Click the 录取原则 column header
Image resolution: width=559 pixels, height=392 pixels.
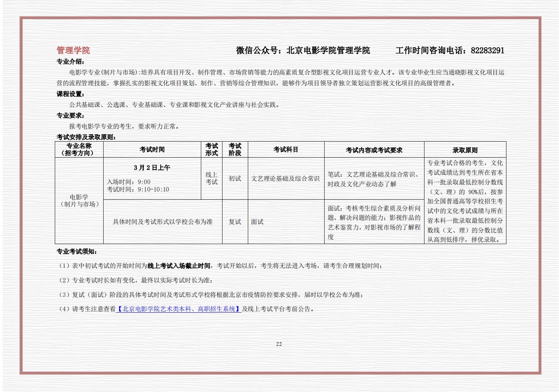[465, 150]
